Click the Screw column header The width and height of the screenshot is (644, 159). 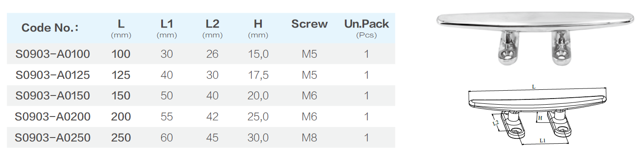[x=309, y=24]
